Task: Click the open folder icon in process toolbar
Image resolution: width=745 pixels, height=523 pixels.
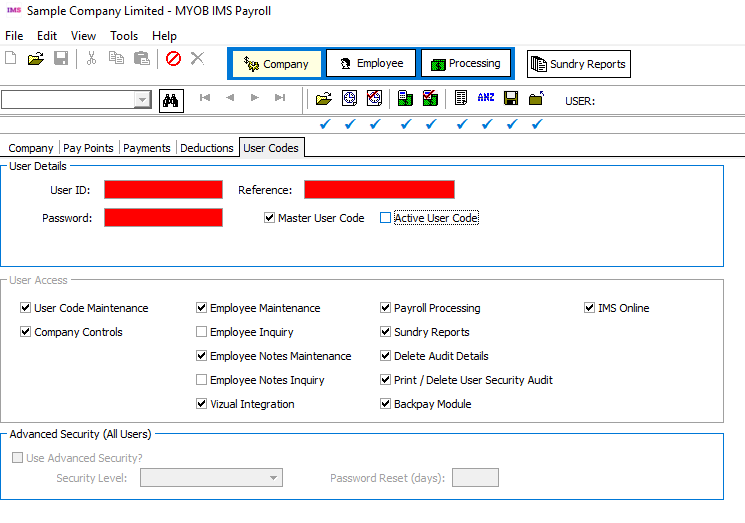Action: (x=324, y=98)
